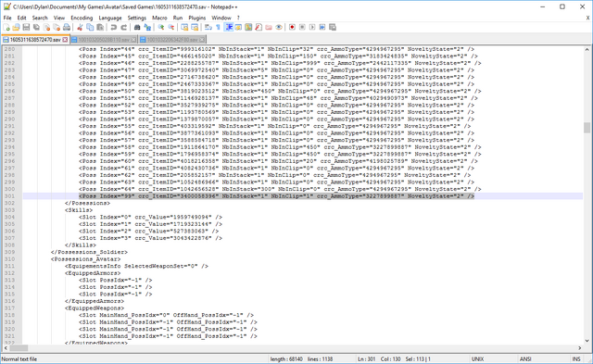593x364 pixels.
Task: Show the Document Map panel
Action: 248,27
